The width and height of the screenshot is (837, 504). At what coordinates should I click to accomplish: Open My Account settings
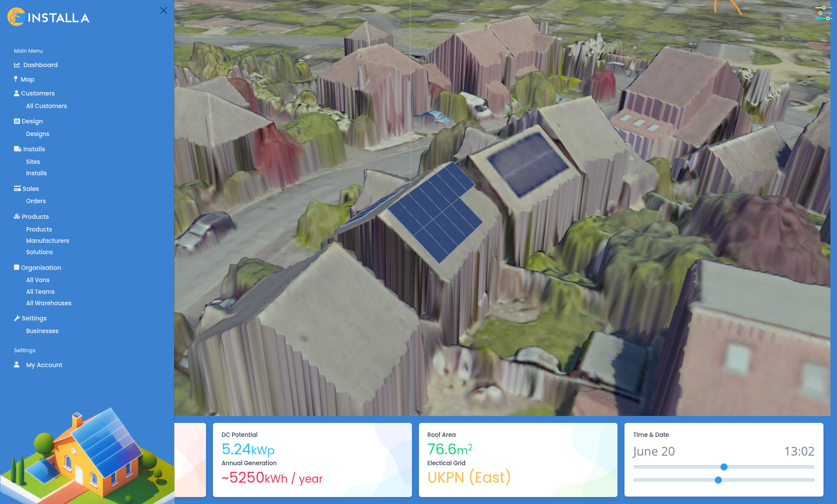44,365
